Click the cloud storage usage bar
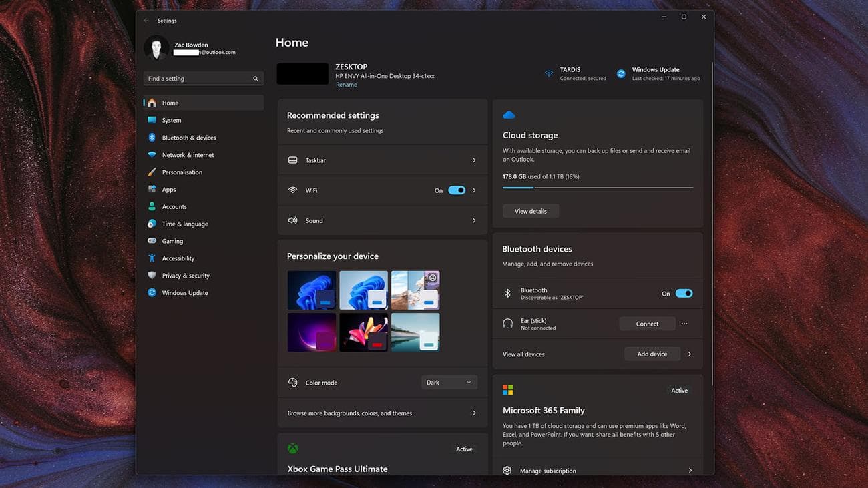The height and width of the screenshot is (488, 868). pos(598,187)
